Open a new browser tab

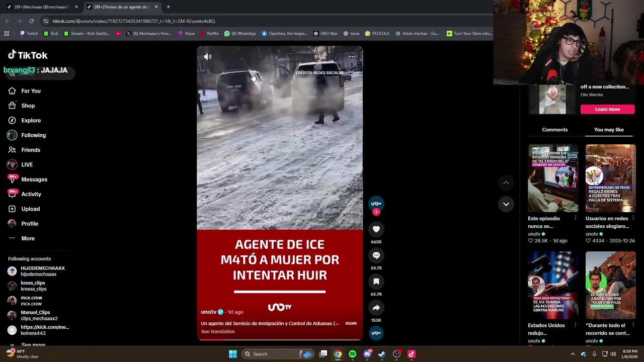click(168, 7)
